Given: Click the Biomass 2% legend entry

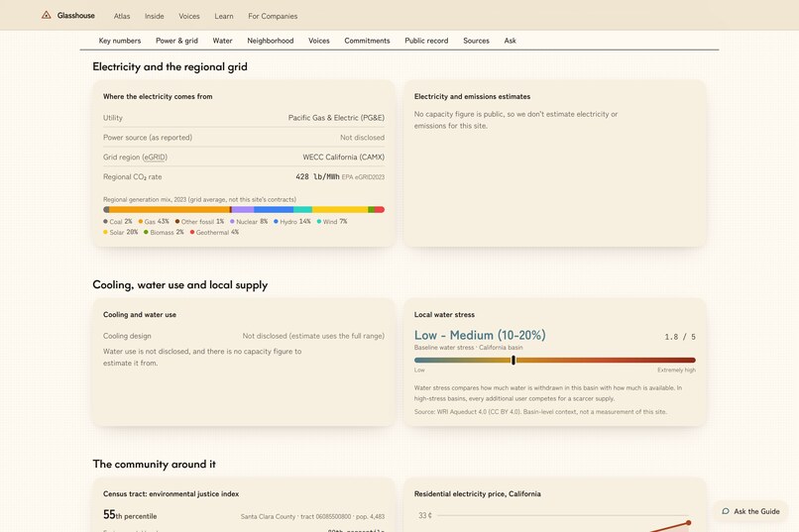Looking at the screenshot, I should [x=164, y=232].
